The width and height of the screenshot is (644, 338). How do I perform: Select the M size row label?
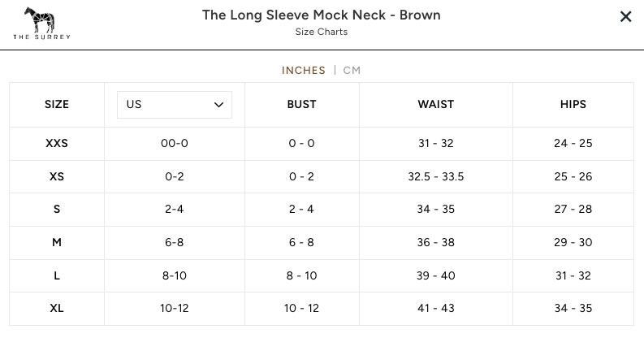tap(57, 242)
